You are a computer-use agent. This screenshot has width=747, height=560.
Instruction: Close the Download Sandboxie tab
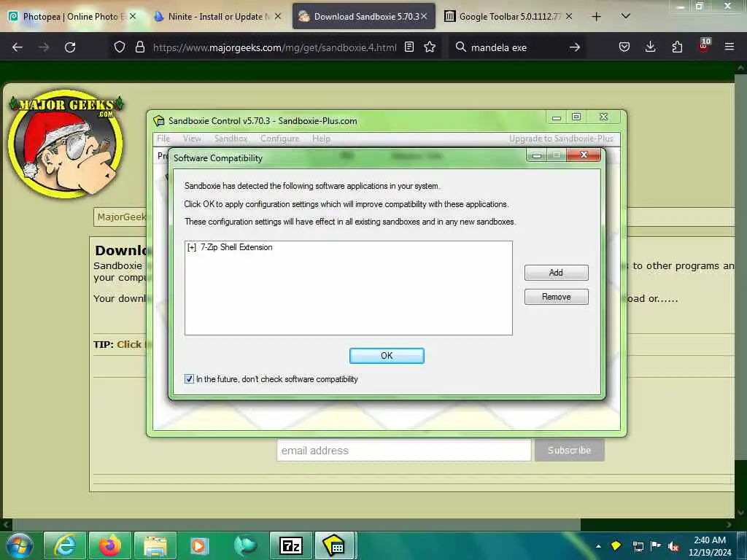424,16
